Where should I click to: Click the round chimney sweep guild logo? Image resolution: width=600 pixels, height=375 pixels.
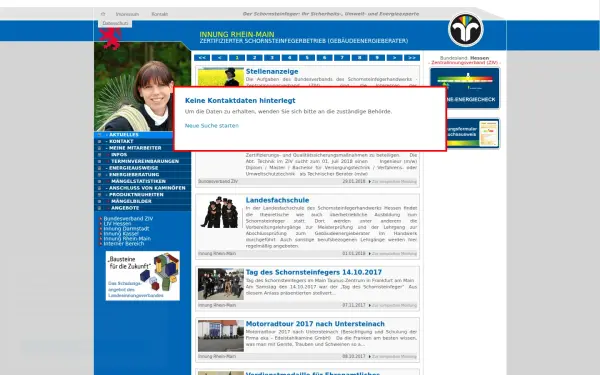click(x=466, y=30)
